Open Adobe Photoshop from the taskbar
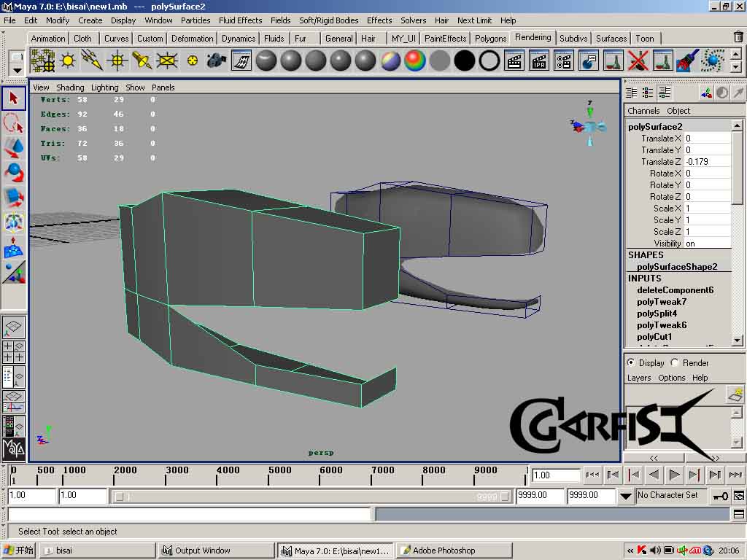Image resolution: width=747 pixels, height=560 pixels. pos(454,550)
